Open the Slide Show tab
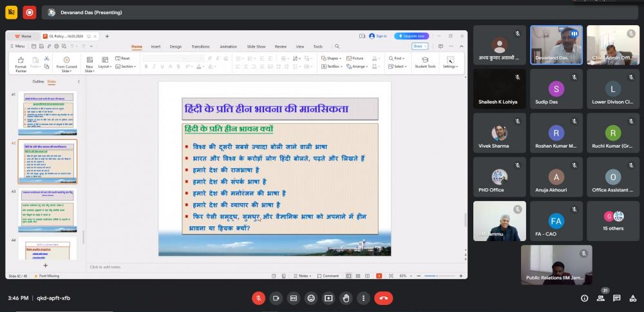 point(256,46)
